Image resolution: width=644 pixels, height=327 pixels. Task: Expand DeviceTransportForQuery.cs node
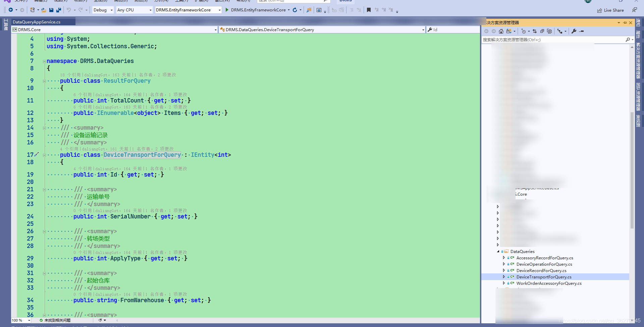click(504, 277)
